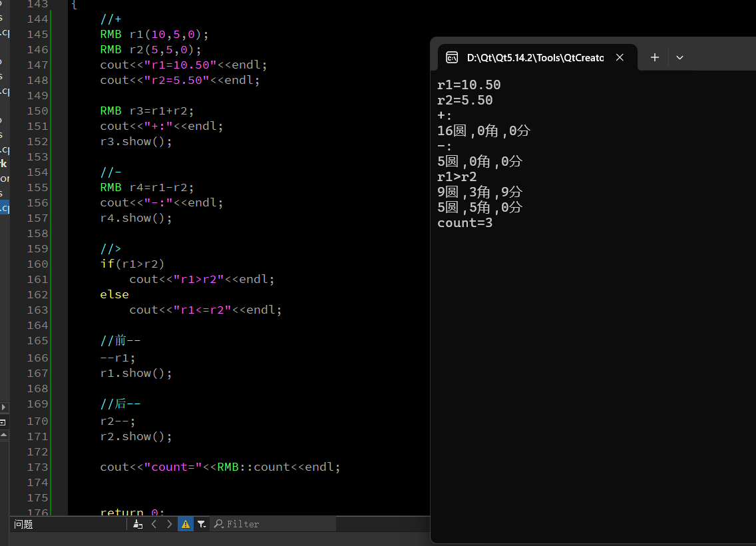Toggle warnings with the yellow triangle icon
The width and height of the screenshot is (756, 546).
click(x=185, y=524)
